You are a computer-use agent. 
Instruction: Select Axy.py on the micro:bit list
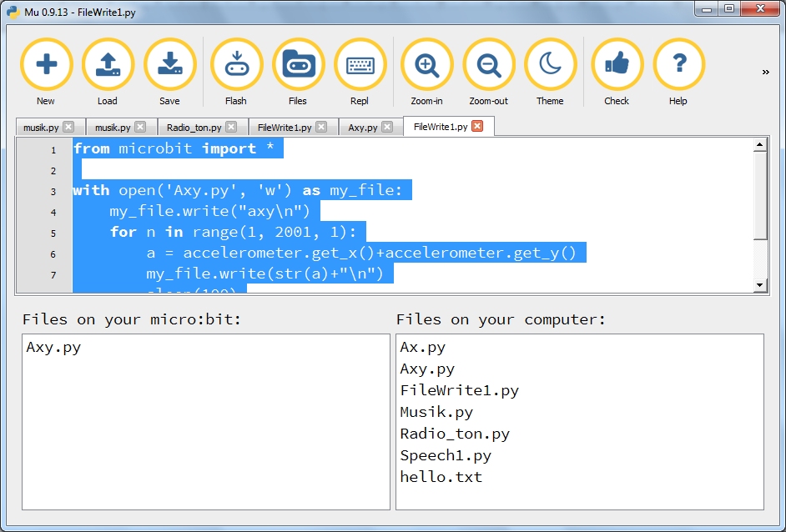pos(53,348)
